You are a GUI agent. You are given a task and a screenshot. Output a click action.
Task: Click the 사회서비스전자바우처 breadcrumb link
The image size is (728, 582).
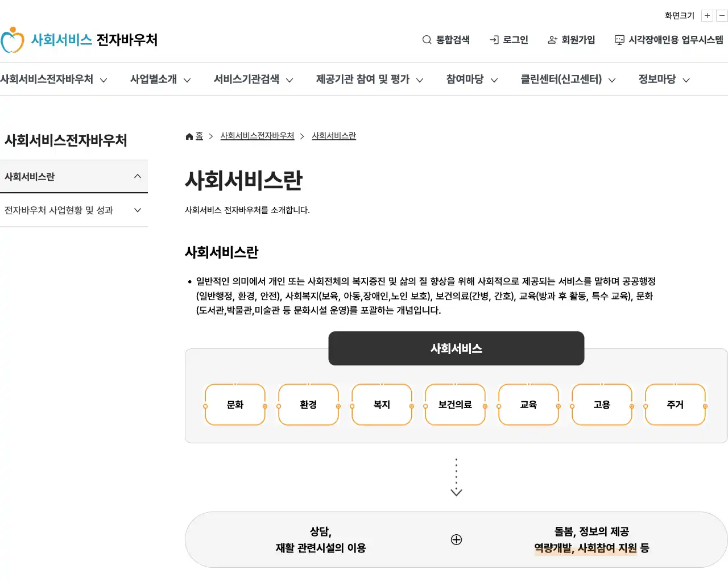click(x=257, y=136)
